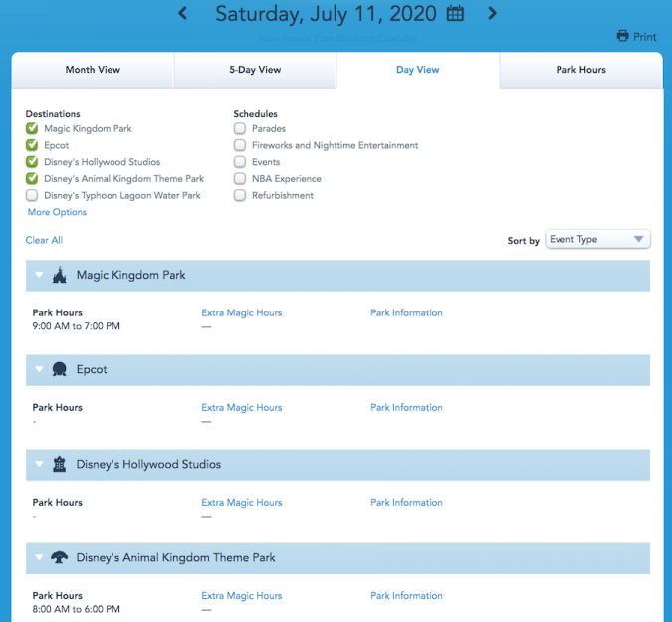
Task: Open Magic Kingdom Park Information link
Action: (406, 313)
